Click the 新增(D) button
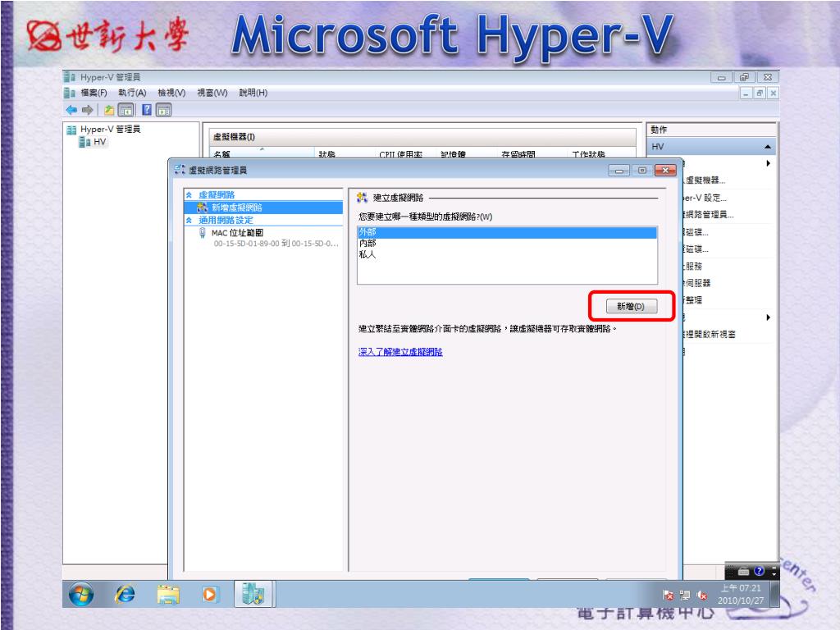 632,307
